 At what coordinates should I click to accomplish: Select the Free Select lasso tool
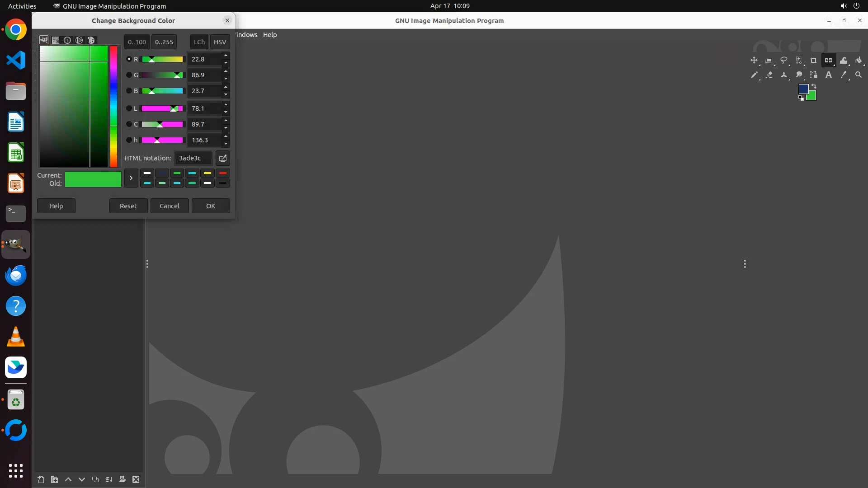(x=784, y=60)
